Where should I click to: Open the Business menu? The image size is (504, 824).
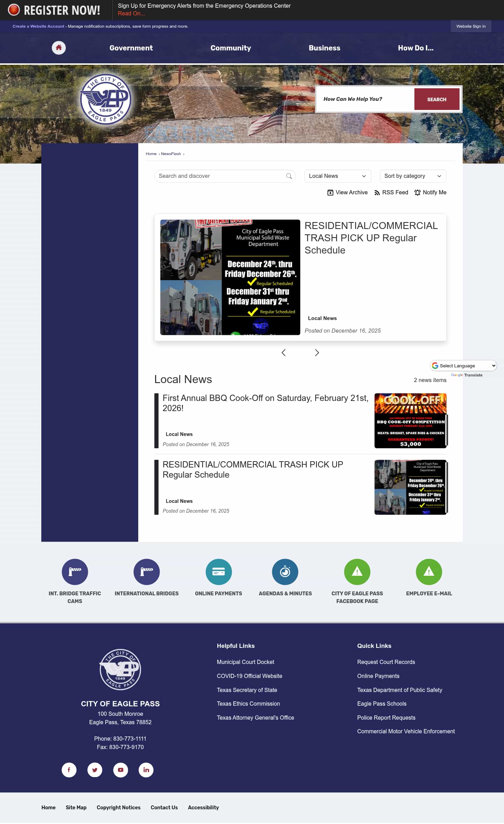[324, 48]
